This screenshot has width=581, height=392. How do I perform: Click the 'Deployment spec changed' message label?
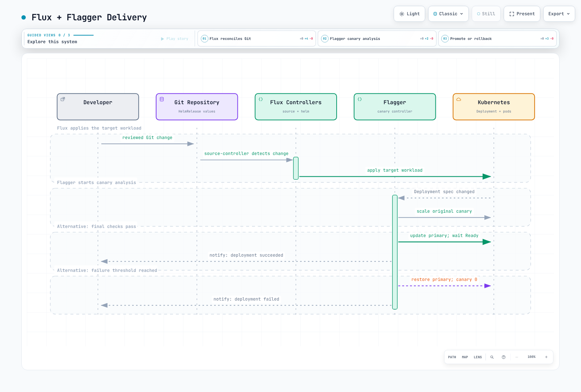[x=444, y=192]
